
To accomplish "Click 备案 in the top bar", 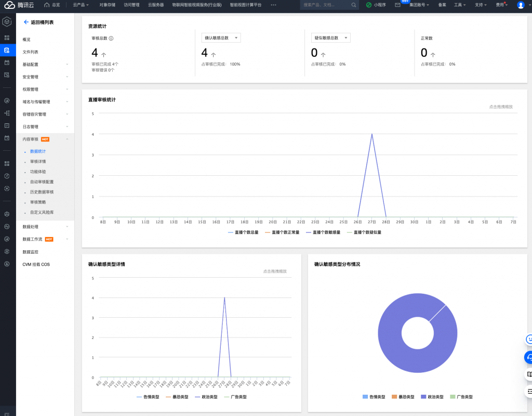I will coord(442,5).
